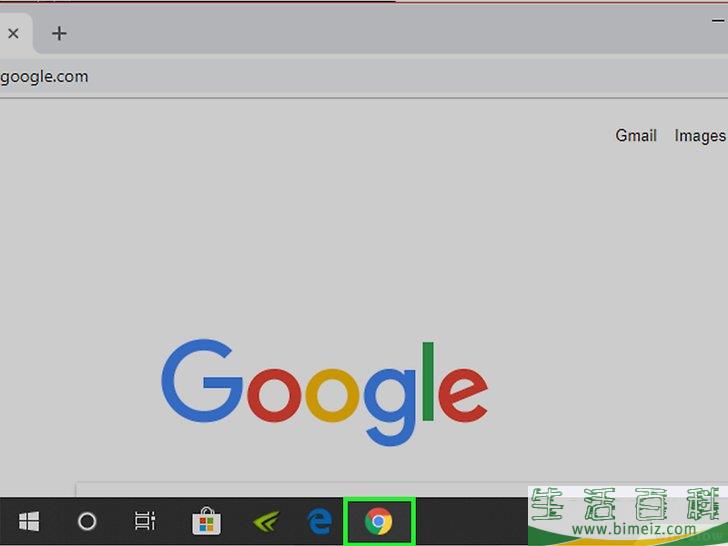Click the Google logo
Screen dimensions: 728x546
click(x=325, y=392)
